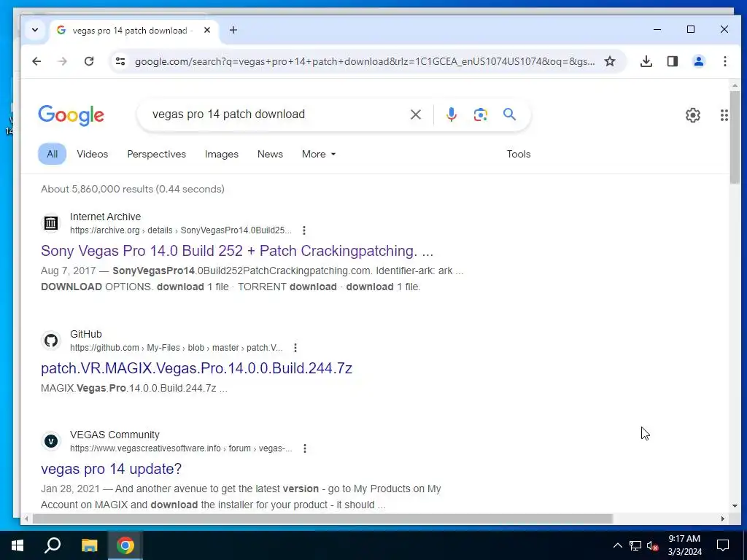747x560 pixels.
Task: Go back to the previous page
Action: coord(36,61)
